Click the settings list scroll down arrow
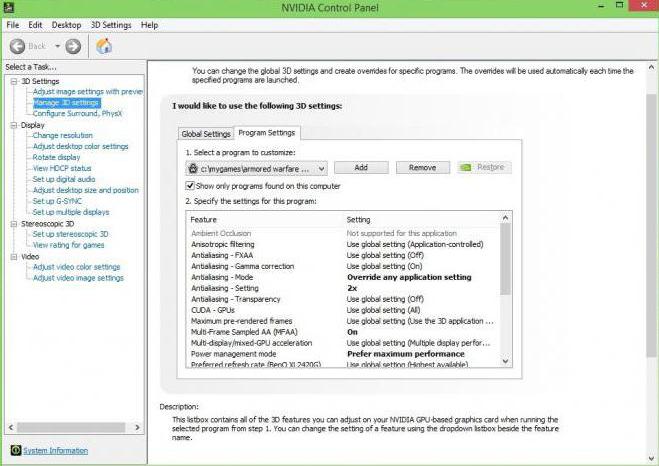Viewport: 659px width, 466px height. (x=506, y=361)
